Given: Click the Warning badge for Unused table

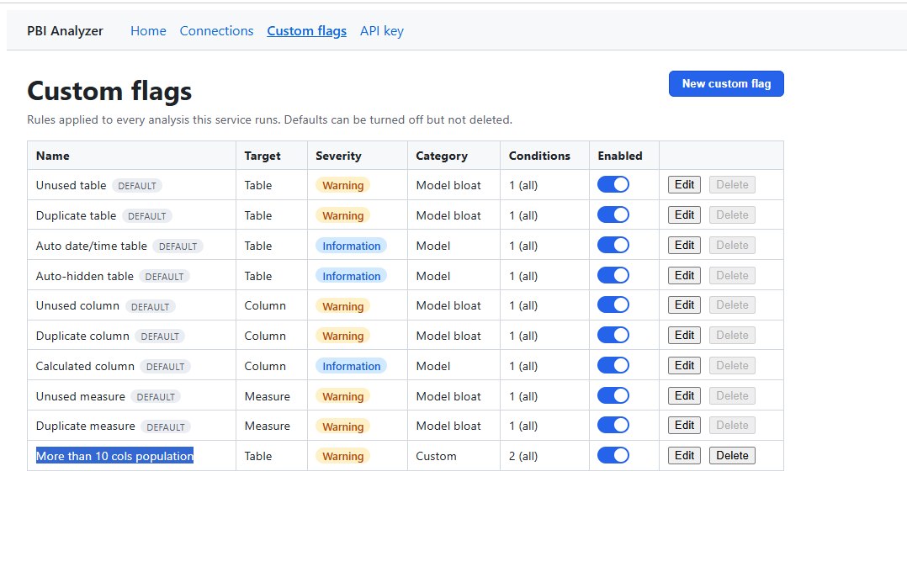Looking at the screenshot, I should pos(343,185).
